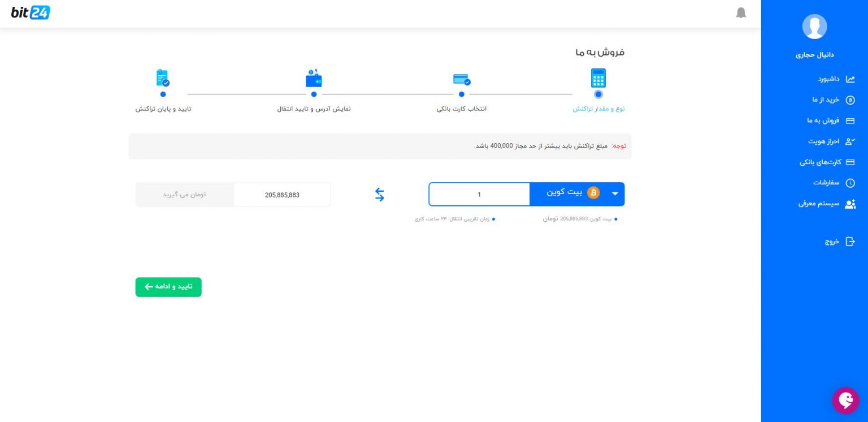
Task: Click the bank card step icon
Action: click(462, 80)
